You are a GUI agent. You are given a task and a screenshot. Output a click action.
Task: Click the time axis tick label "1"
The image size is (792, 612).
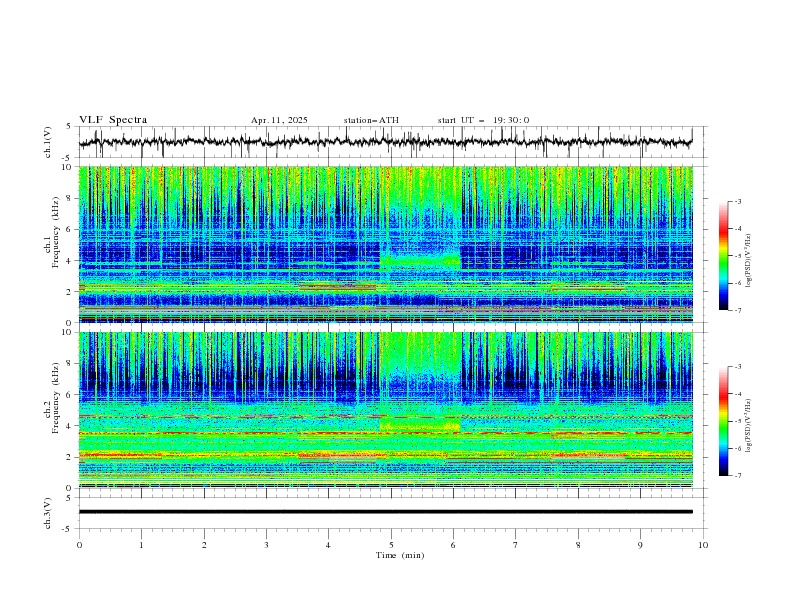(141, 545)
